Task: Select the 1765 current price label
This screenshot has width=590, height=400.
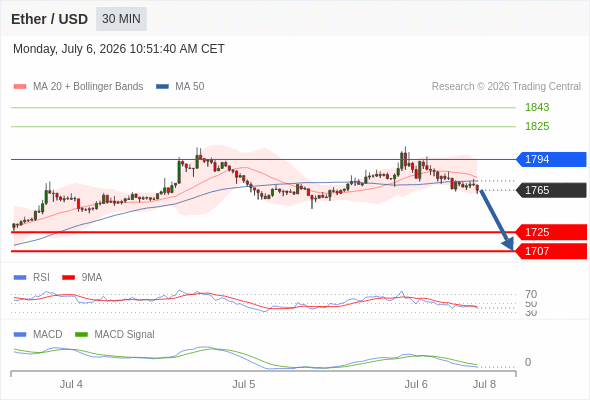Action: click(x=551, y=190)
